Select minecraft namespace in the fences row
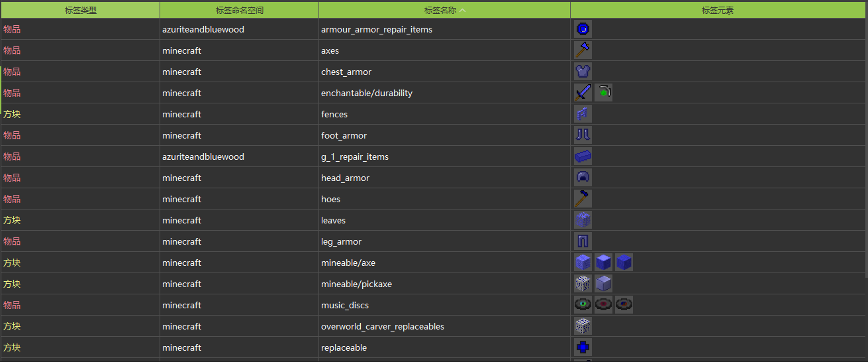This screenshot has width=868, height=362. pos(182,114)
